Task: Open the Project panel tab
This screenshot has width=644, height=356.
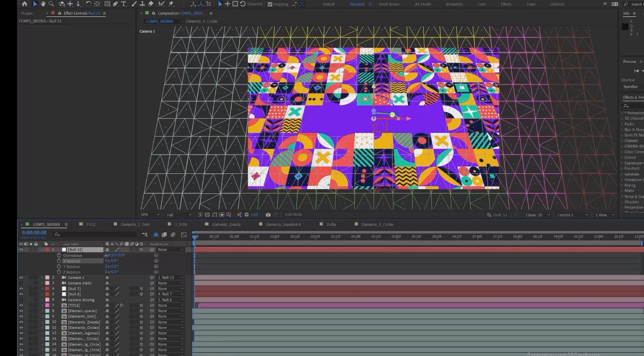Action: [27, 13]
